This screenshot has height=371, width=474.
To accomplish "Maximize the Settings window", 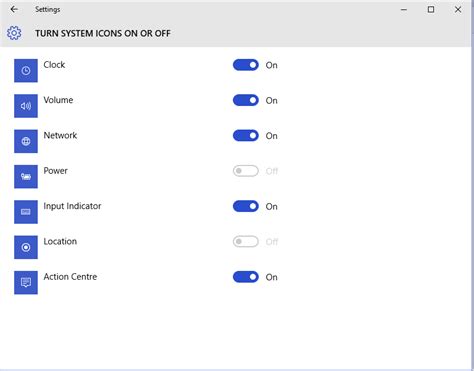I will click(431, 9).
